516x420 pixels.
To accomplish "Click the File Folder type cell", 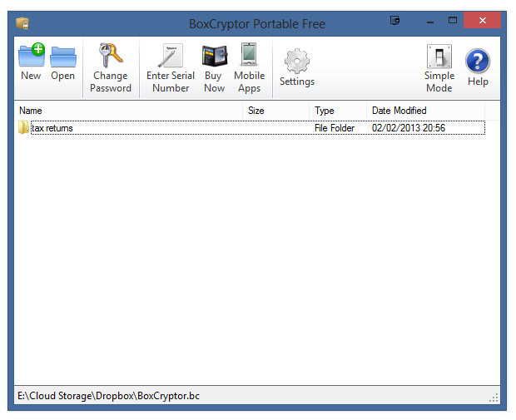I will pos(335,128).
